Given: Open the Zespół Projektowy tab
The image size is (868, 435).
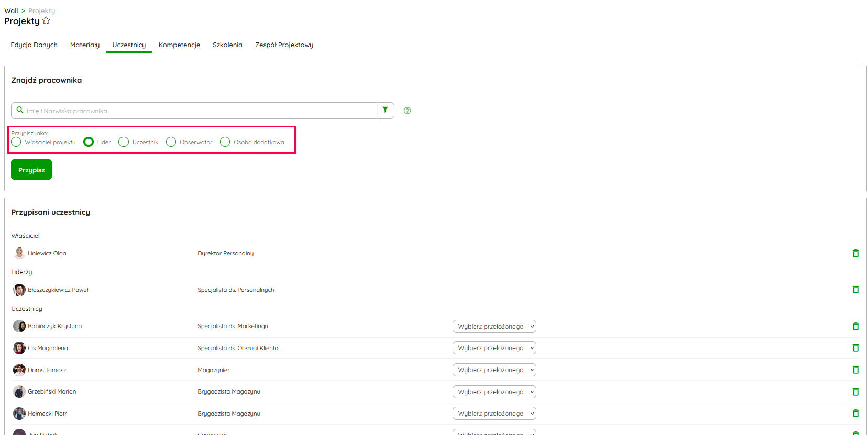Looking at the screenshot, I should click(284, 45).
